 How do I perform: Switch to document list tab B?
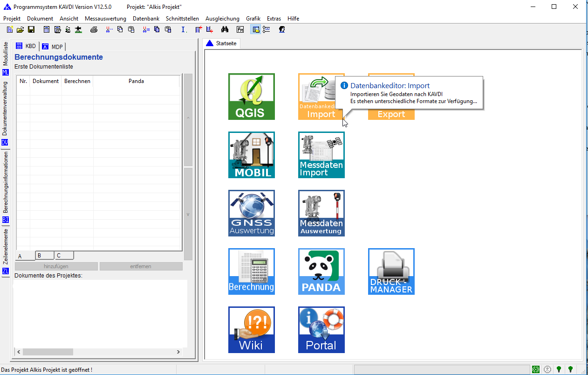(x=45, y=256)
